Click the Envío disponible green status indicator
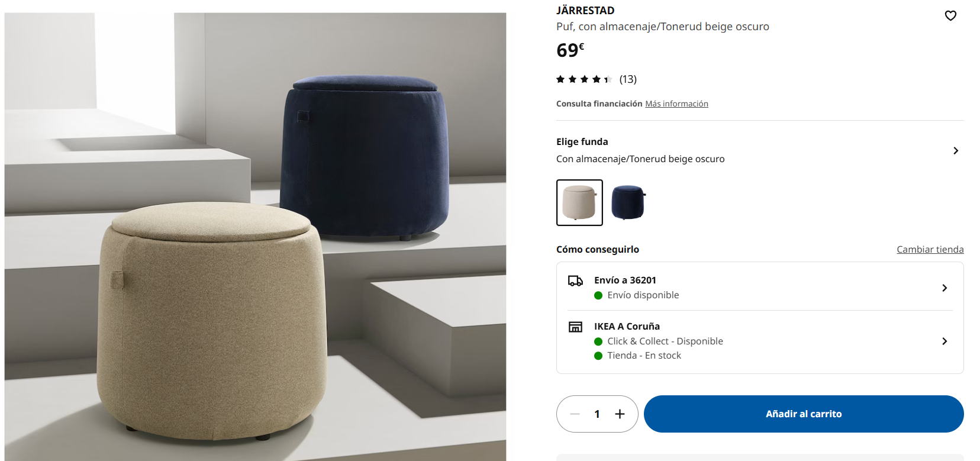Image resolution: width=980 pixels, height=461 pixels. [598, 295]
